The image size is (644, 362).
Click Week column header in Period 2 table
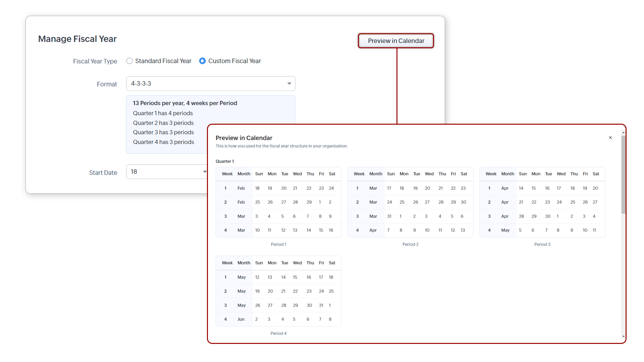359,174
